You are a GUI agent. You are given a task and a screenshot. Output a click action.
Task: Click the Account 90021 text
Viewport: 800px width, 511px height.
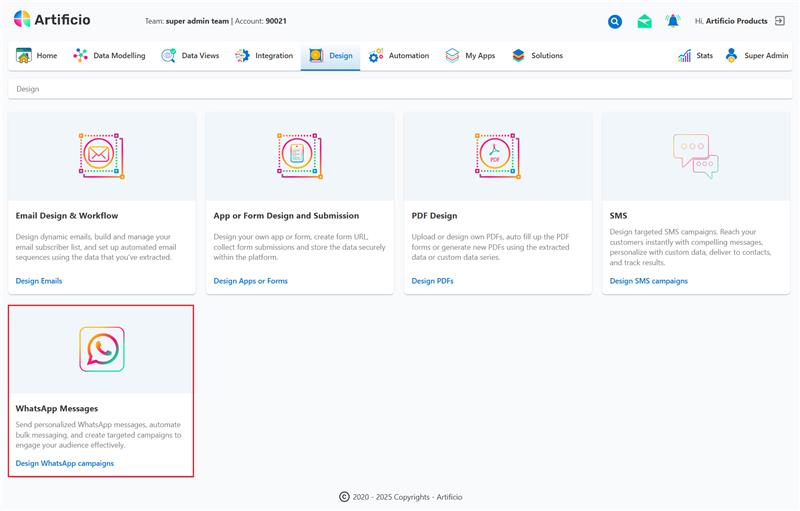tap(261, 21)
